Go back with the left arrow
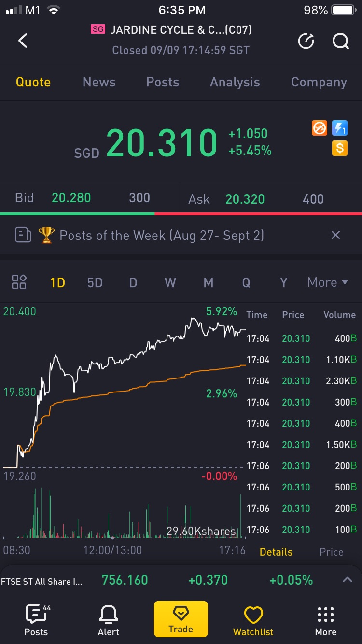The image size is (362, 644). pyautogui.click(x=23, y=41)
